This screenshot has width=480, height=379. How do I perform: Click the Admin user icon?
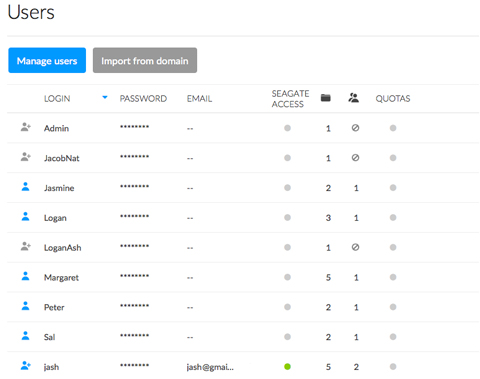26,127
